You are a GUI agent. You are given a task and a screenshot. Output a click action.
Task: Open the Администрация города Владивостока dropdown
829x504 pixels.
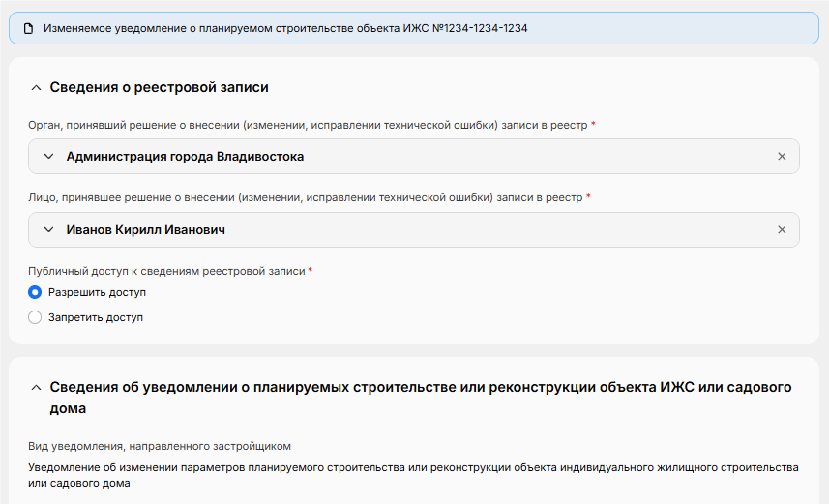[x=48, y=157]
